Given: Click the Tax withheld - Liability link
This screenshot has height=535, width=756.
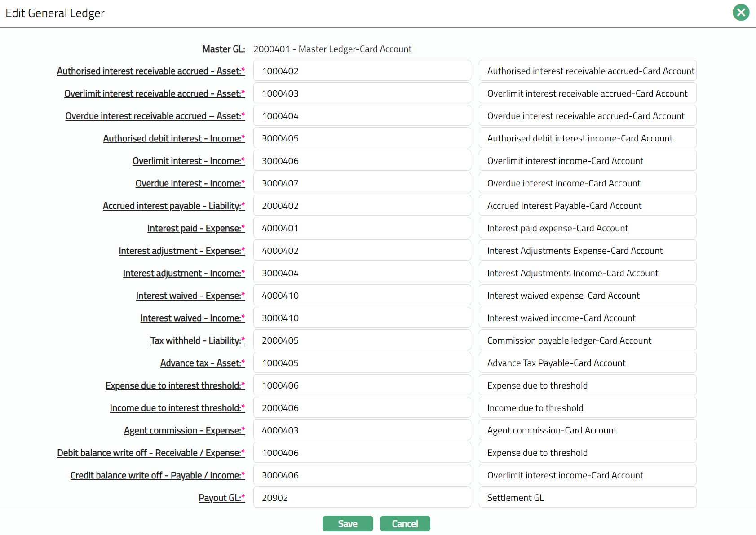Looking at the screenshot, I should pyautogui.click(x=197, y=340).
